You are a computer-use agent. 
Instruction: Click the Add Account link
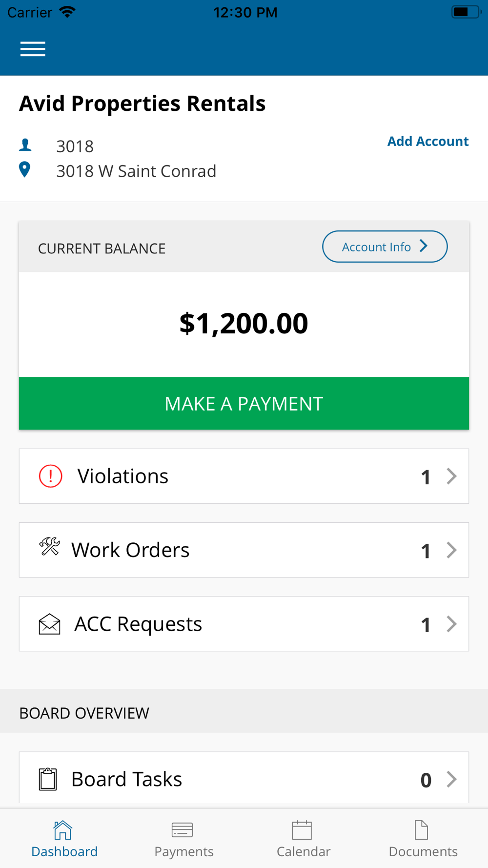(428, 141)
